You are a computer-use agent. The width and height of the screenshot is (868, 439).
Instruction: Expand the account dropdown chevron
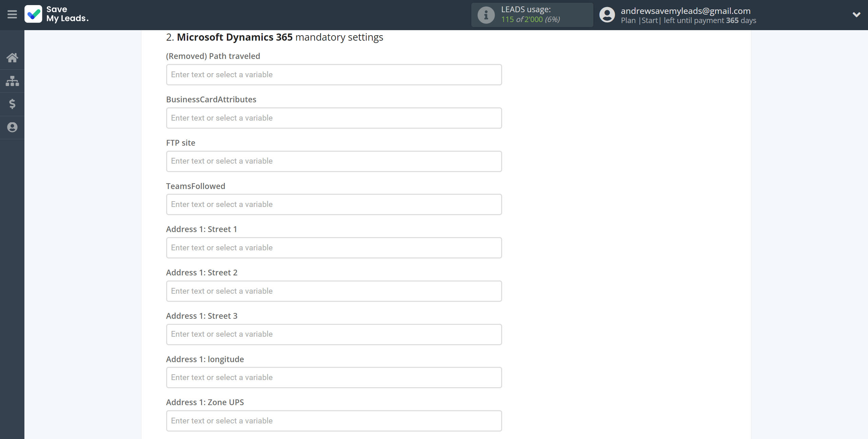856,15
